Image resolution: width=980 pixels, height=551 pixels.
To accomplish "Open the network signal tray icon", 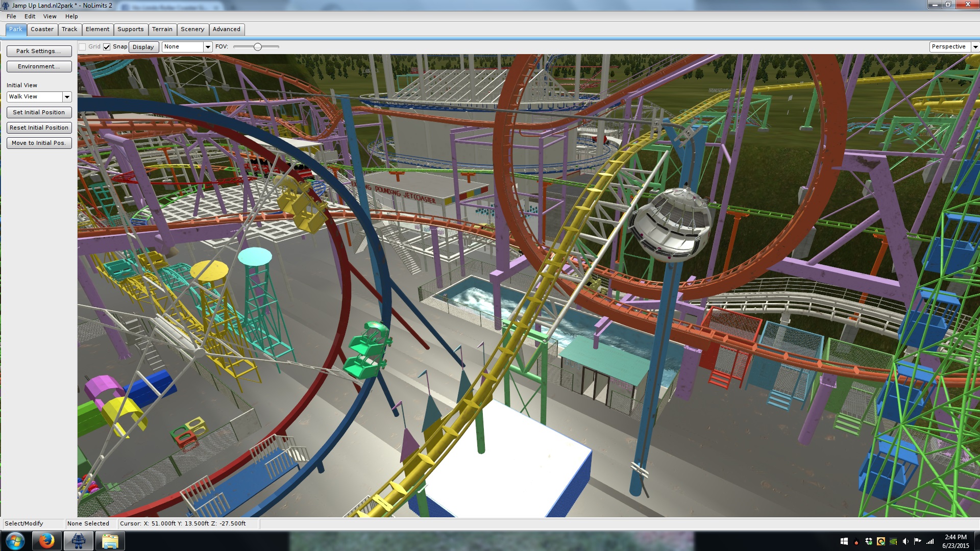I will tap(930, 541).
